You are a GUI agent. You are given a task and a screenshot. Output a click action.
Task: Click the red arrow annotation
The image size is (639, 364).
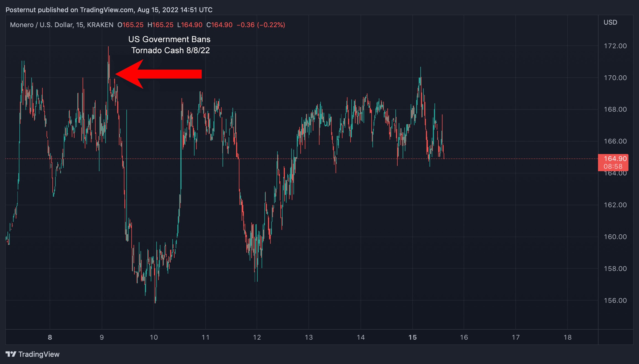(158, 74)
